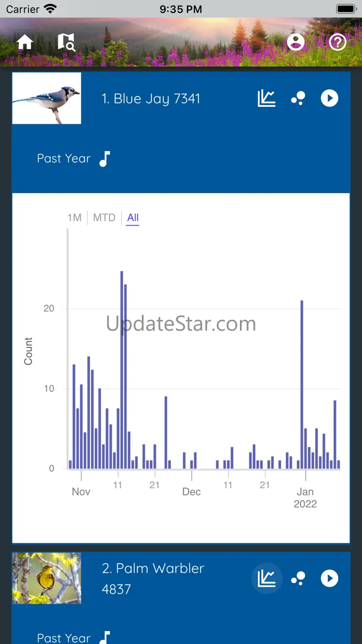Image resolution: width=362 pixels, height=644 pixels.
Task: Click the tallest November chart bar
Action: coord(122,371)
